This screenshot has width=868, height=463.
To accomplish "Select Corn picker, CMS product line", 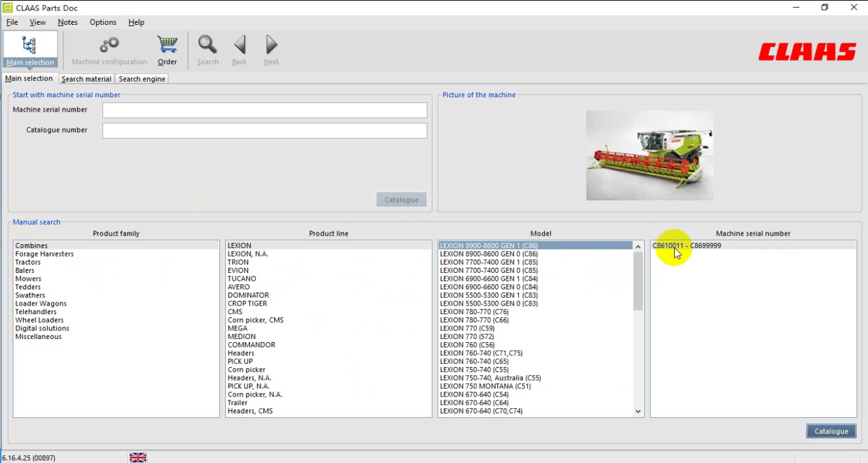I will (x=329, y=320).
